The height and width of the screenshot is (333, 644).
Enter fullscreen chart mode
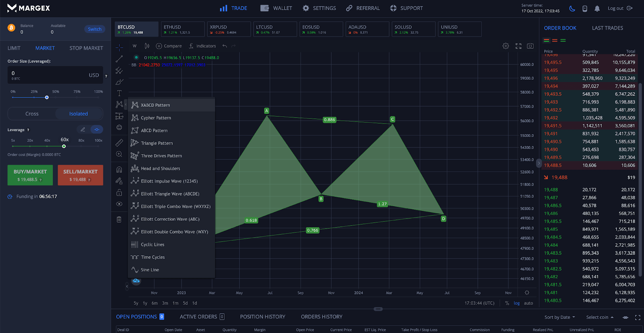pyautogui.click(x=518, y=46)
